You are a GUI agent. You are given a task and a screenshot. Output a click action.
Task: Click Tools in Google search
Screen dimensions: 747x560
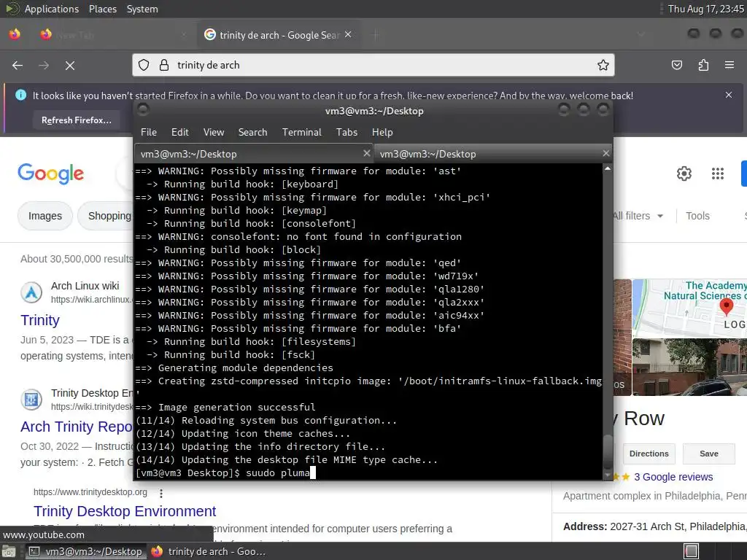click(x=697, y=216)
